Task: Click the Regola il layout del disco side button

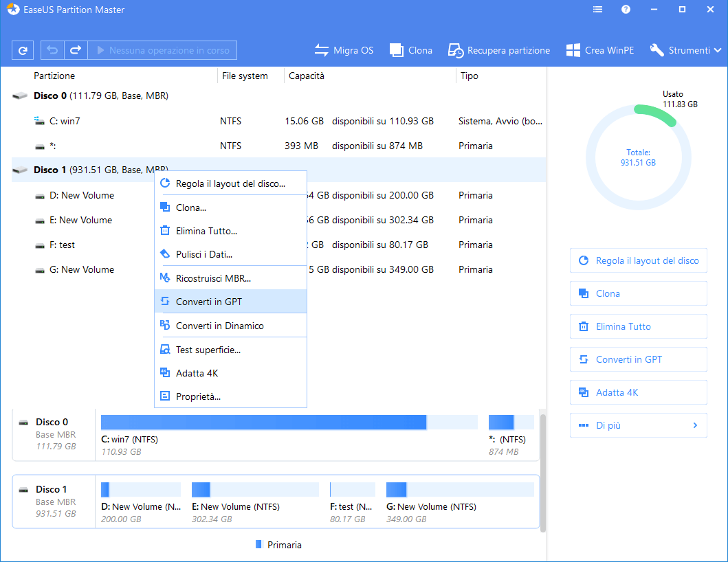Action: [639, 260]
